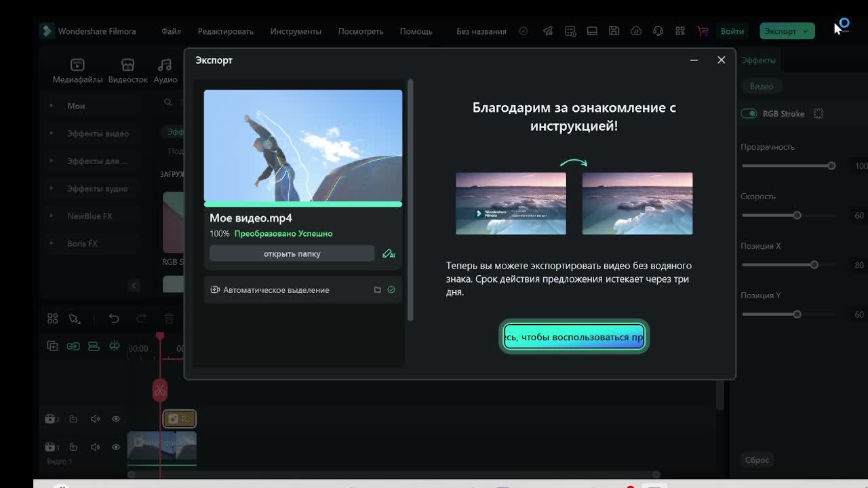This screenshot has width=868, height=488.
Task: Open the cloud upload icon
Action: pyautogui.click(x=636, y=31)
